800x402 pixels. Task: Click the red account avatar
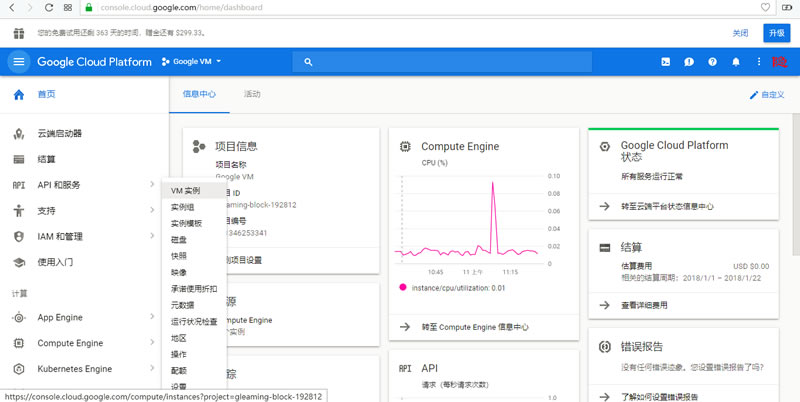coord(780,62)
